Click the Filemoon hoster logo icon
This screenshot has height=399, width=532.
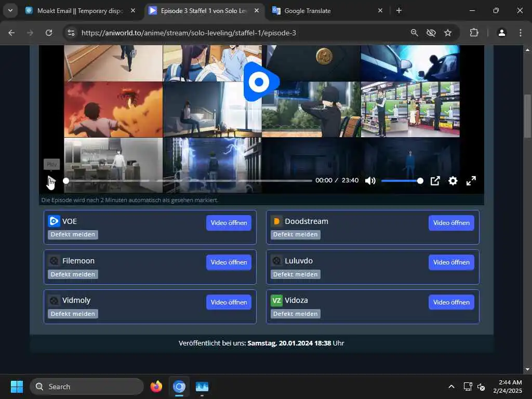pos(54,261)
